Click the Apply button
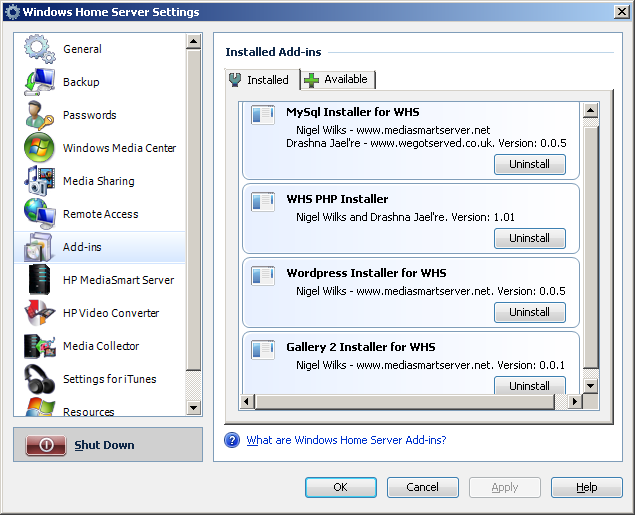Image resolution: width=635 pixels, height=515 pixels. (505, 487)
